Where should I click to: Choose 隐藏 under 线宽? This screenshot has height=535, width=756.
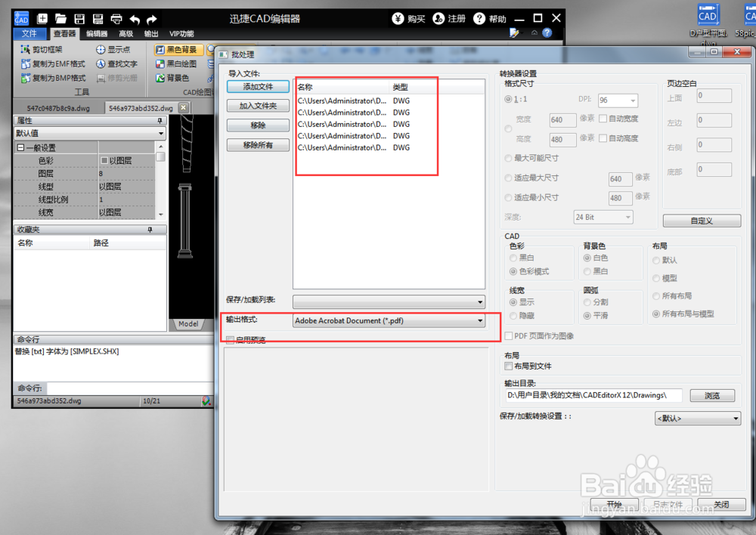(513, 316)
